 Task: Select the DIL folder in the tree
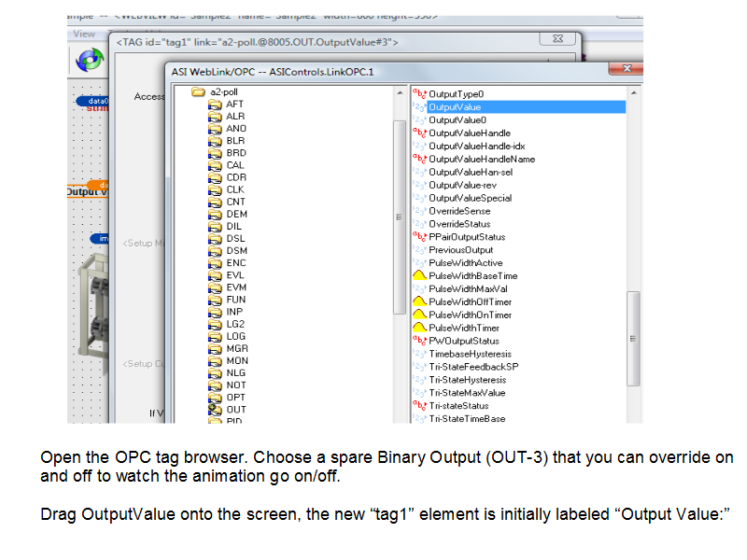(x=234, y=226)
